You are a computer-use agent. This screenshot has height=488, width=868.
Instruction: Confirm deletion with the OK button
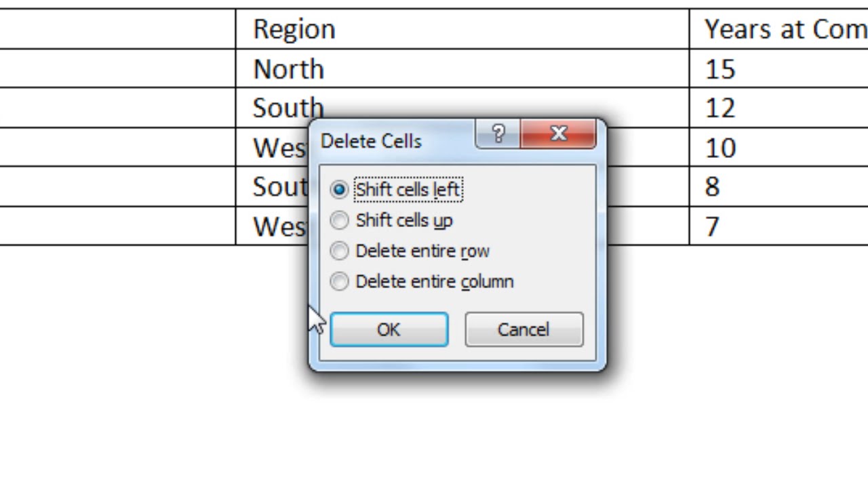click(x=389, y=329)
